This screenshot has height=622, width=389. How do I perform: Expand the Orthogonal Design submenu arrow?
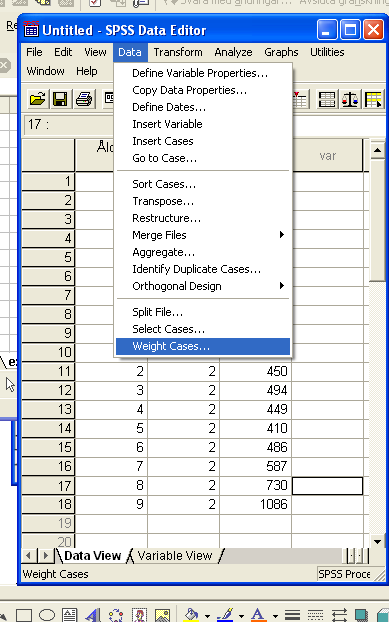[282, 286]
